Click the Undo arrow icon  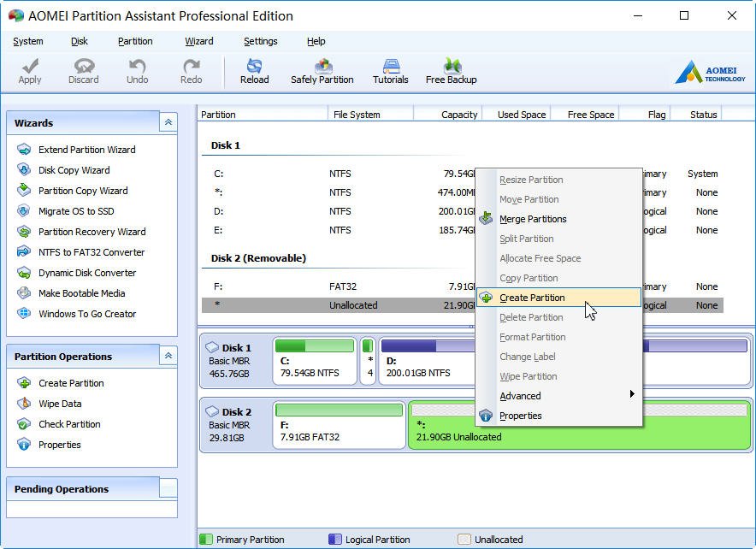[x=138, y=66]
